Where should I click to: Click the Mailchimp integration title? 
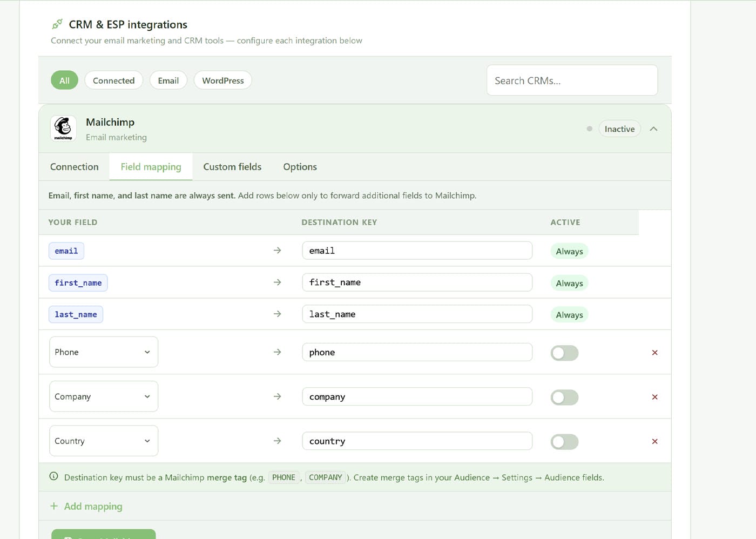click(110, 122)
